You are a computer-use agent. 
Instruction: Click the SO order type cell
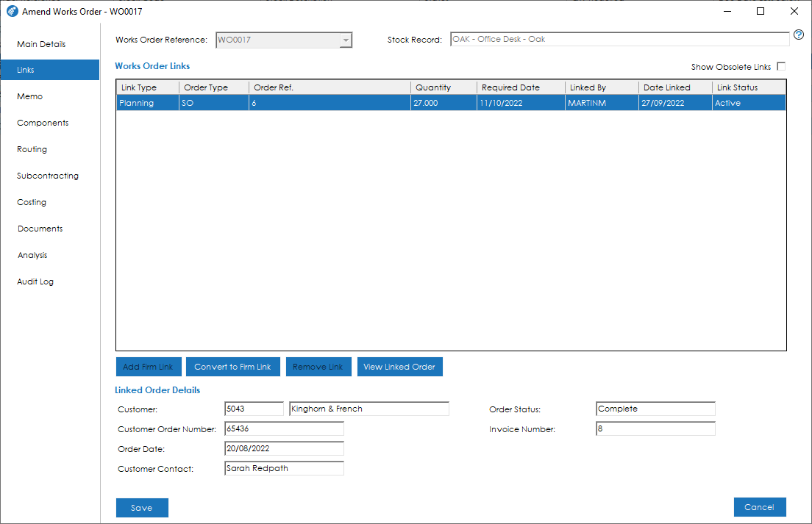coord(214,103)
